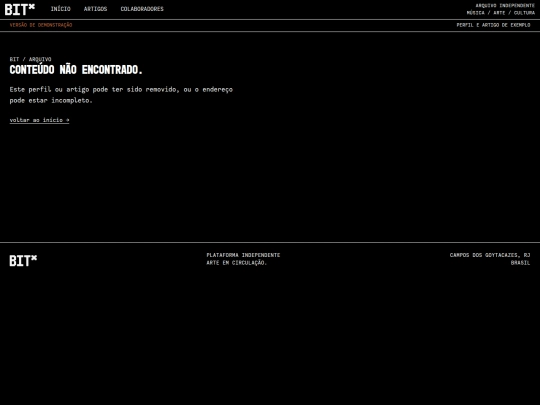540x405 pixels.
Task: Click the BIT logo in the footer
Action: [x=23, y=261]
